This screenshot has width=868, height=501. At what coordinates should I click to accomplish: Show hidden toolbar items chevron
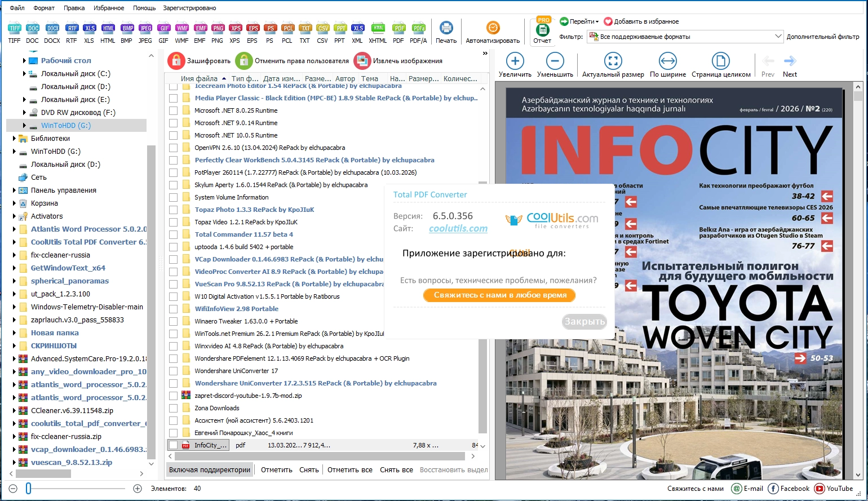485,54
